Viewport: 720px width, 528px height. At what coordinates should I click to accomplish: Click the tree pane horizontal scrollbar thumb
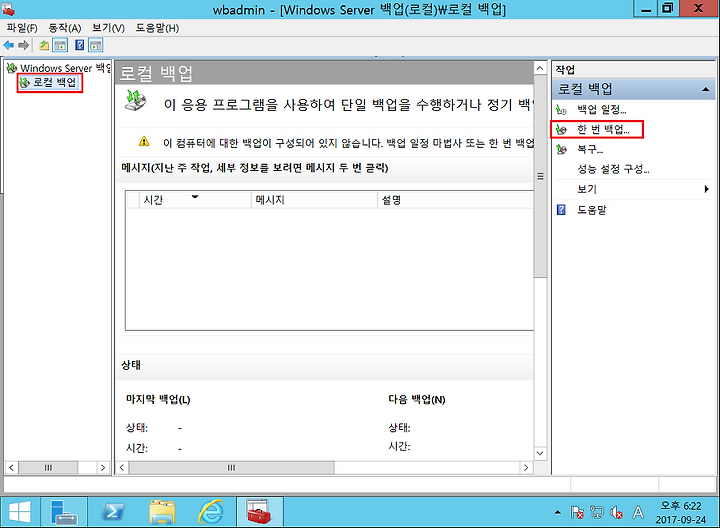[x=48, y=468]
